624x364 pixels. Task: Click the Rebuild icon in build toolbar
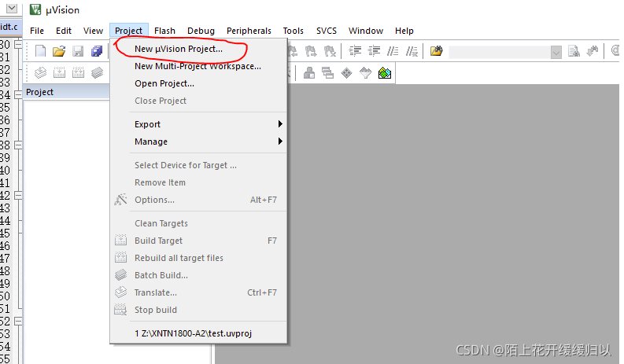tap(78, 72)
